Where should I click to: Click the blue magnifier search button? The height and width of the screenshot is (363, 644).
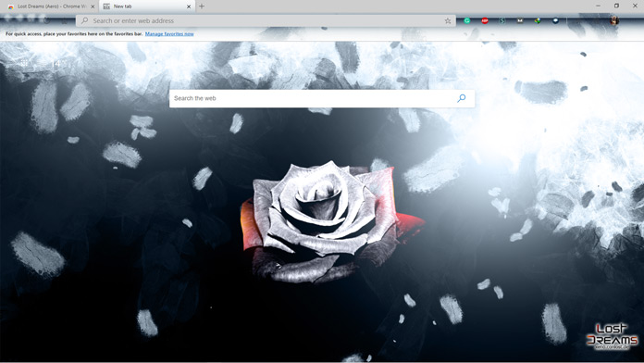[462, 98]
